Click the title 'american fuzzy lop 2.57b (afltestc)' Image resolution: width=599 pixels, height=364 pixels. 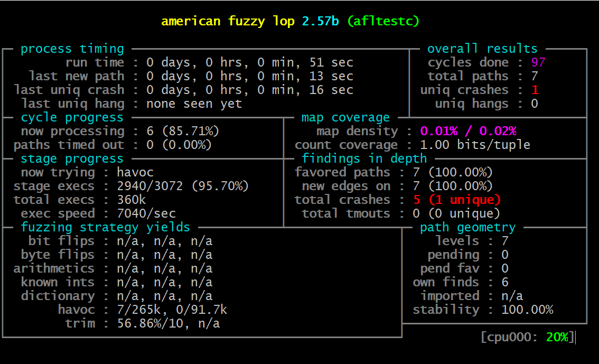(291, 21)
